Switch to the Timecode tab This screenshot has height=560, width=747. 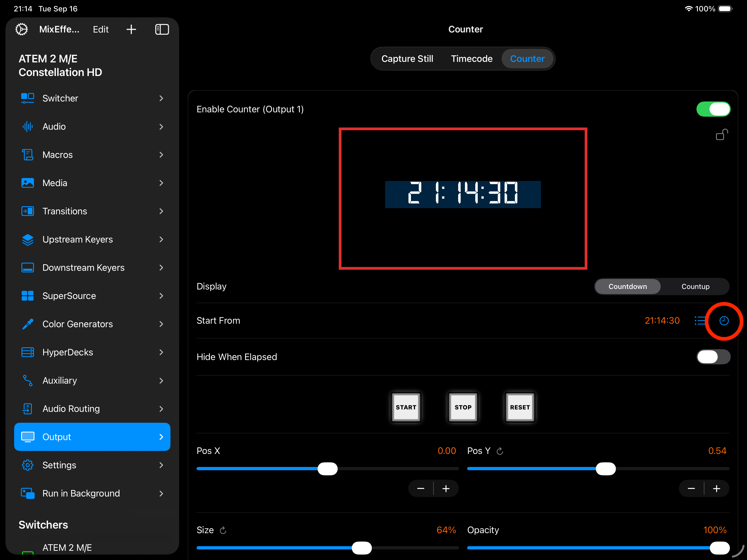coord(471,59)
